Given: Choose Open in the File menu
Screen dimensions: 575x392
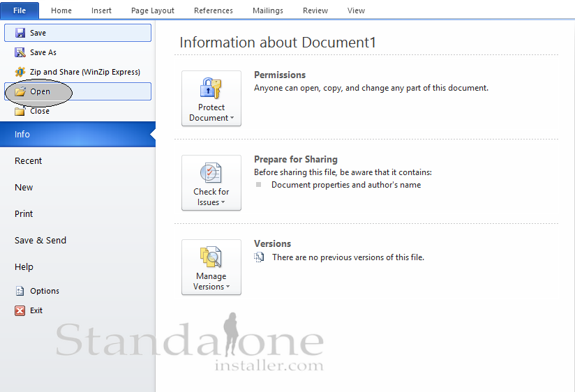Looking at the screenshot, I should point(77,91).
